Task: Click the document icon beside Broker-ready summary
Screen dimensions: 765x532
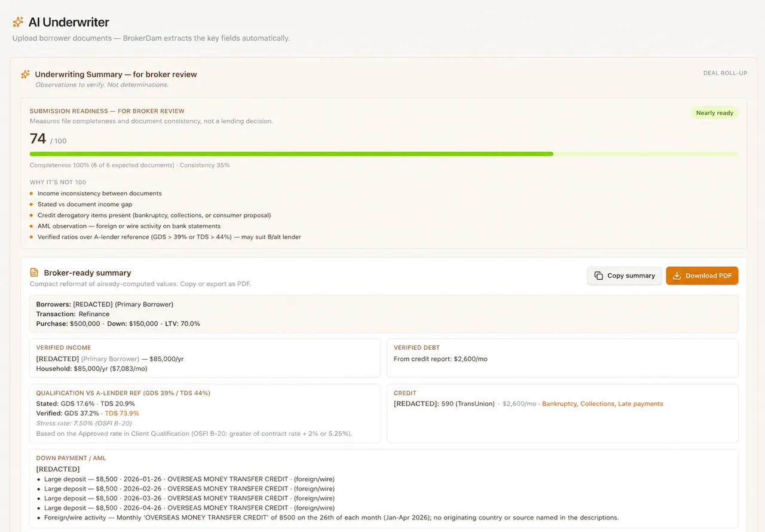Action: click(34, 273)
